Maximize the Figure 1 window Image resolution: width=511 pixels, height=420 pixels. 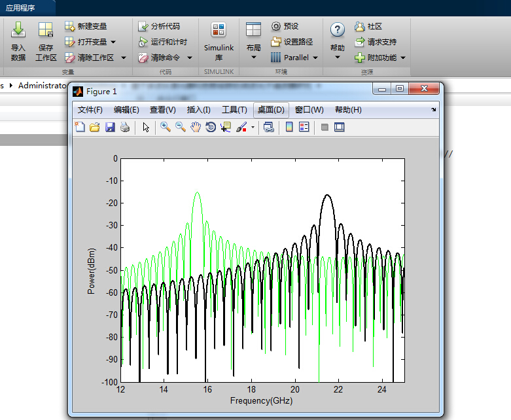tap(400, 88)
